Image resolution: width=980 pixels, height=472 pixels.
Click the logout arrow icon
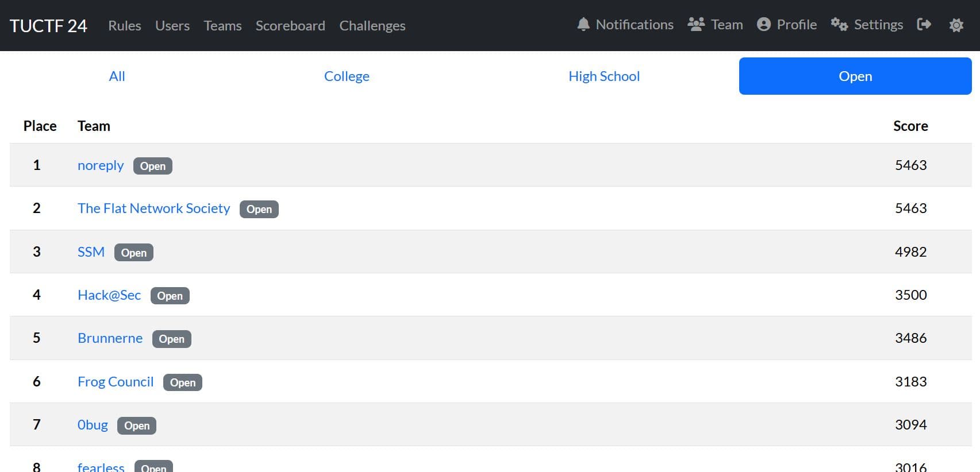[924, 24]
